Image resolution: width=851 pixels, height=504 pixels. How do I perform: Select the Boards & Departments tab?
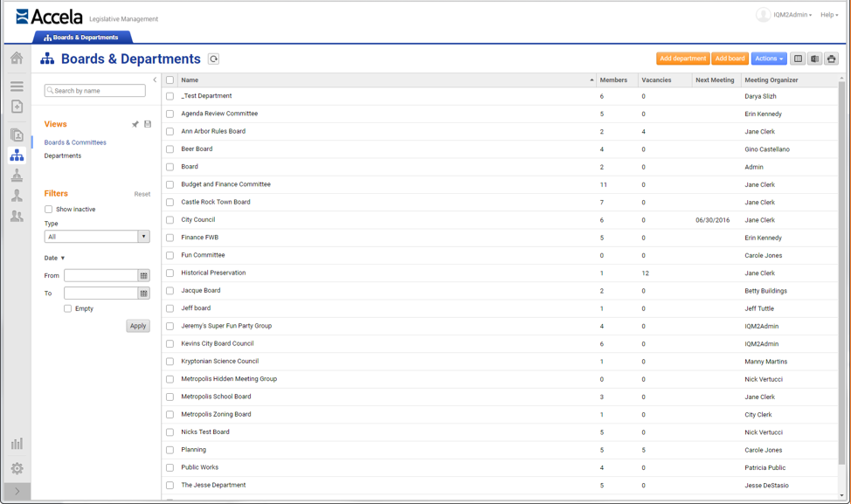tap(83, 38)
